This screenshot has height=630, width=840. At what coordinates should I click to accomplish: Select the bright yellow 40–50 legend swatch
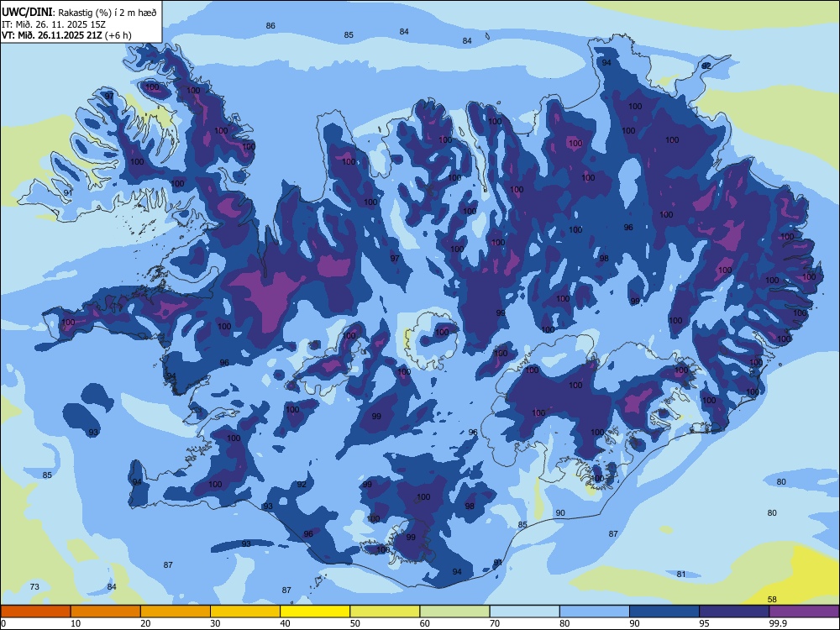[315, 612]
